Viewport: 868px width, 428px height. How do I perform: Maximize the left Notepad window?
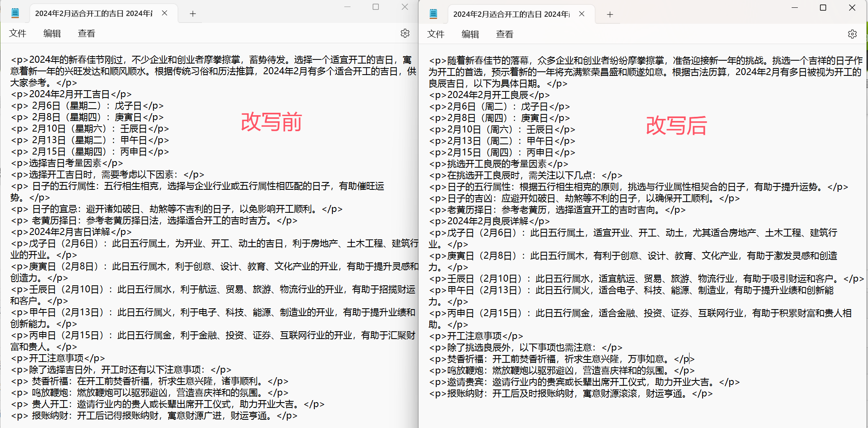pyautogui.click(x=376, y=7)
